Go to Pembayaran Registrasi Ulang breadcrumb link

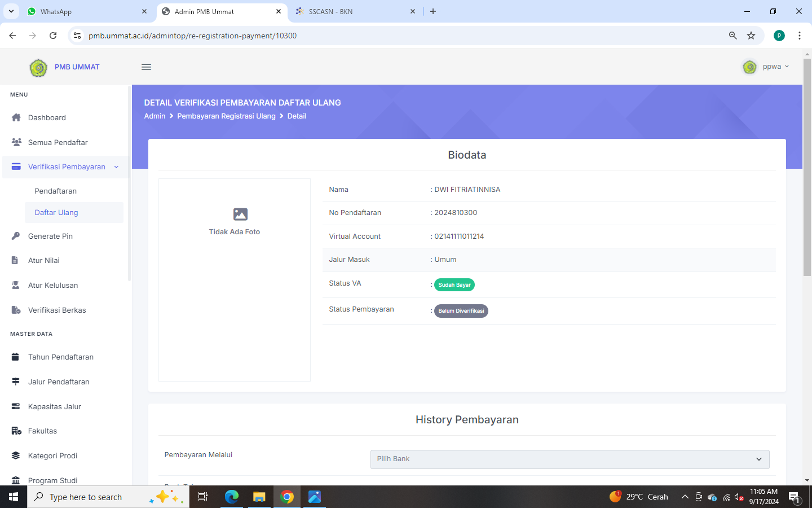226,116
